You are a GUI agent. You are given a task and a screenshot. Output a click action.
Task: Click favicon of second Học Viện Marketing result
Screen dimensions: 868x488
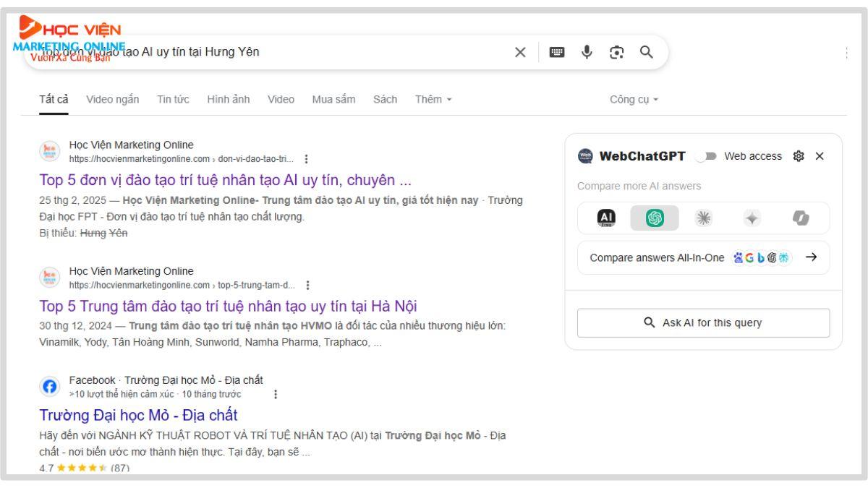click(x=50, y=278)
